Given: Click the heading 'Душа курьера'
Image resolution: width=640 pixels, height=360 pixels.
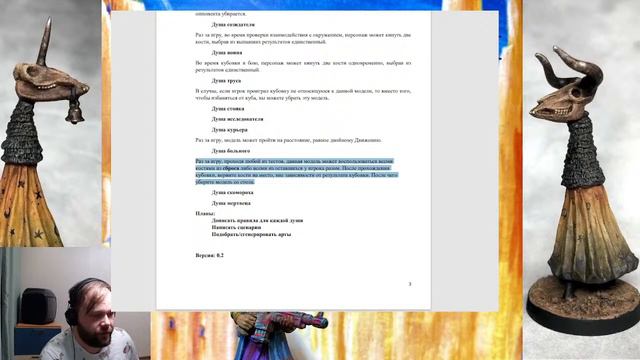Looking at the screenshot, I should tap(229, 130).
